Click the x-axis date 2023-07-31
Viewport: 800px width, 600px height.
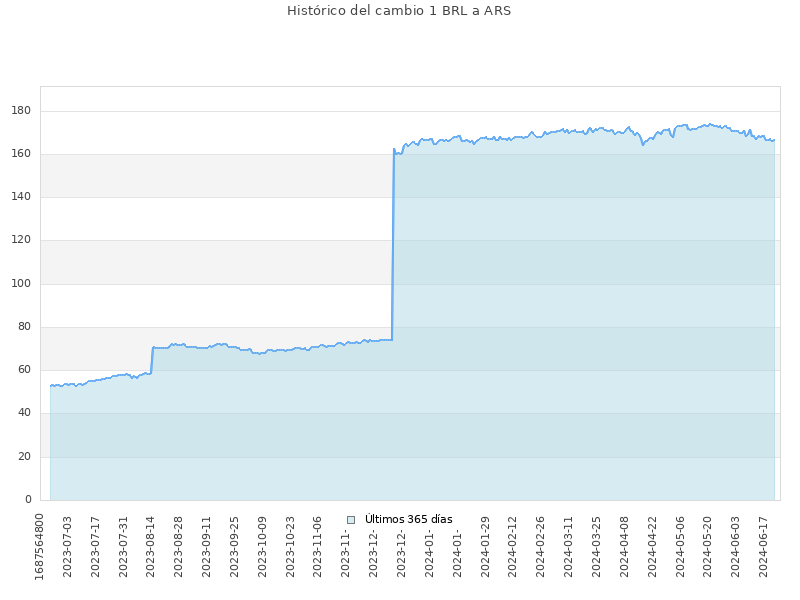(x=123, y=547)
